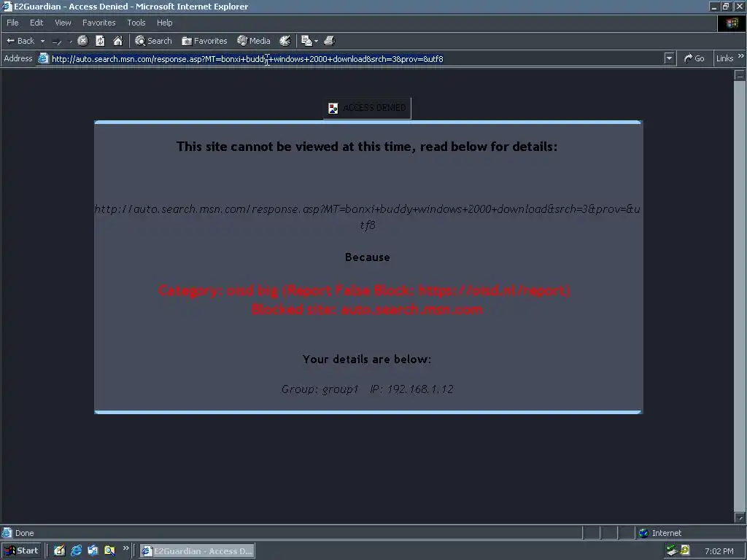The image size is (747, 560).
Task: Click the vertical scrollbar up arrow
Action: pyautogui.click(x=740, y=74)
